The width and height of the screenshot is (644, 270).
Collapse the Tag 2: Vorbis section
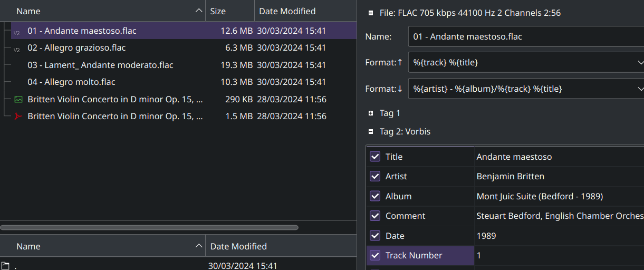[x=371, y=131]
